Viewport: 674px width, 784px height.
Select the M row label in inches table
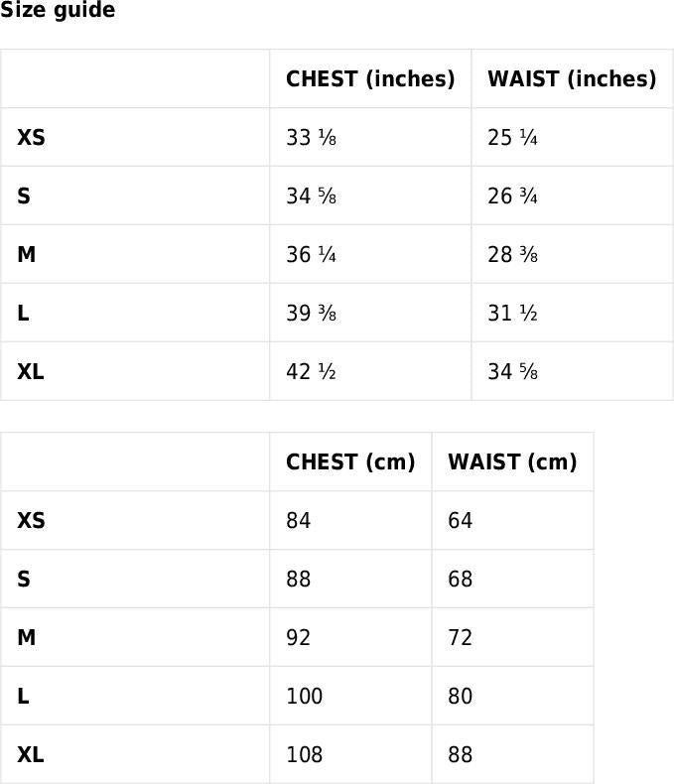(27, 255)
